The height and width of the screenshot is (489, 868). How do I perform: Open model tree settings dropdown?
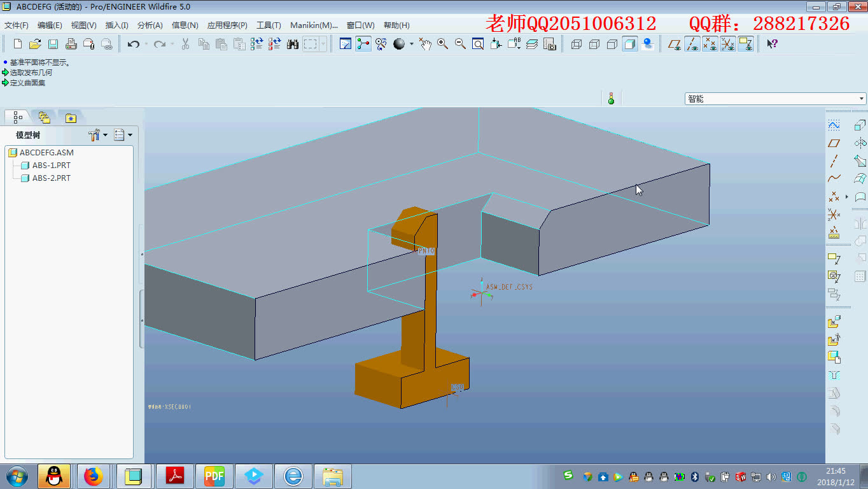pos(98,135)
